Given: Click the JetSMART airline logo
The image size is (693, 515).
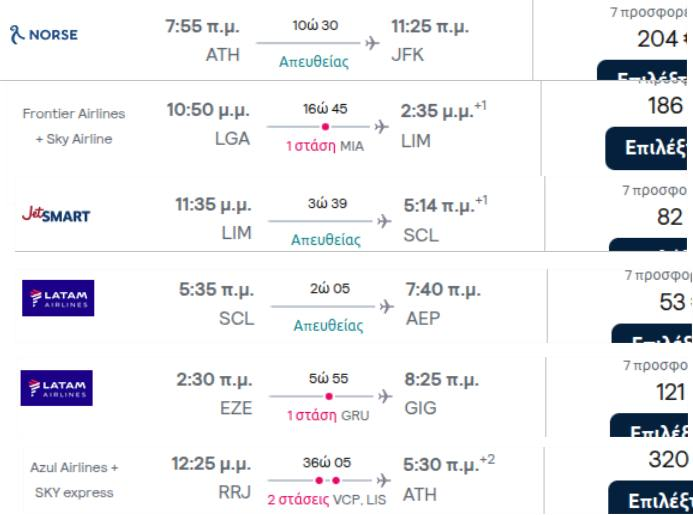Looking at the screenshot, I should [x=56, y=214].
